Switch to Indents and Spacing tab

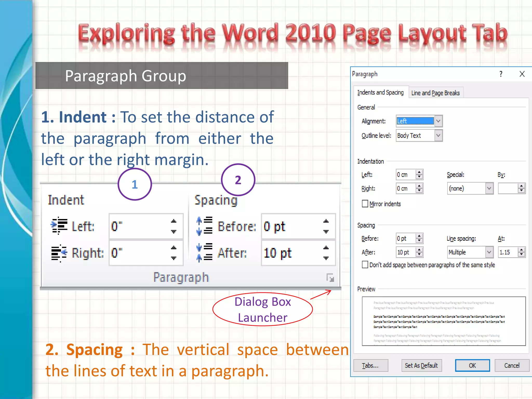point(381,92)
